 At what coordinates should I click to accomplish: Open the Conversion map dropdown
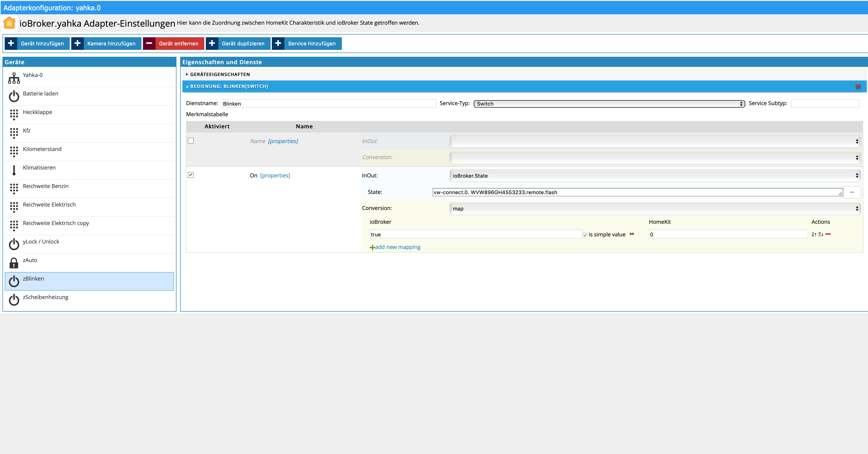pos(655,208)
